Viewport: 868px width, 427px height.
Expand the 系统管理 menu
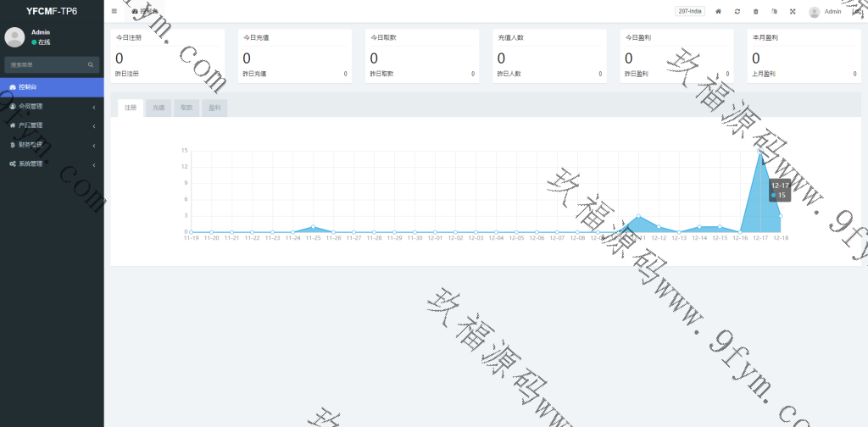click(x=51, y=164)
